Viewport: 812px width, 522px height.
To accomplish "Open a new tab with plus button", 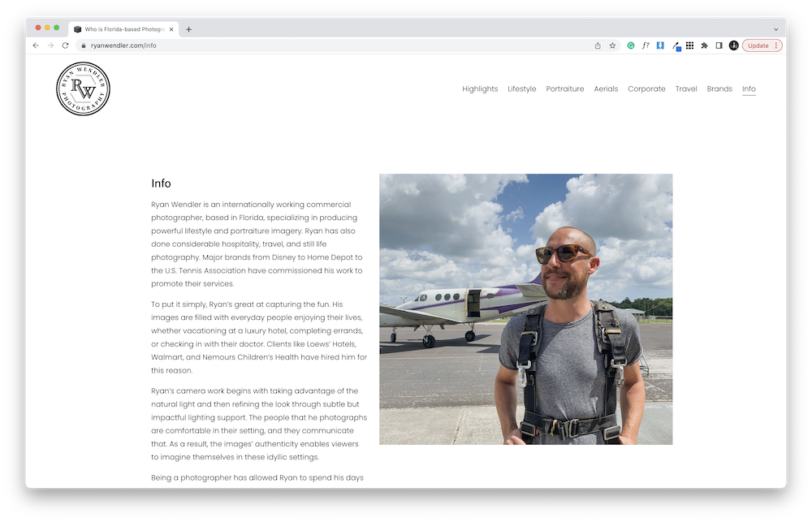I will [188, 29].
